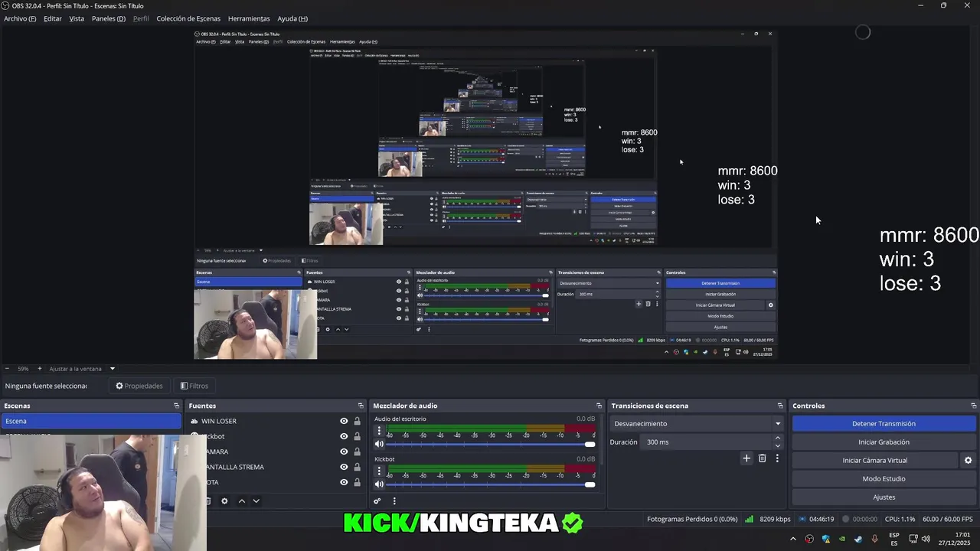Open the Colección de Escenas menu

188,18
